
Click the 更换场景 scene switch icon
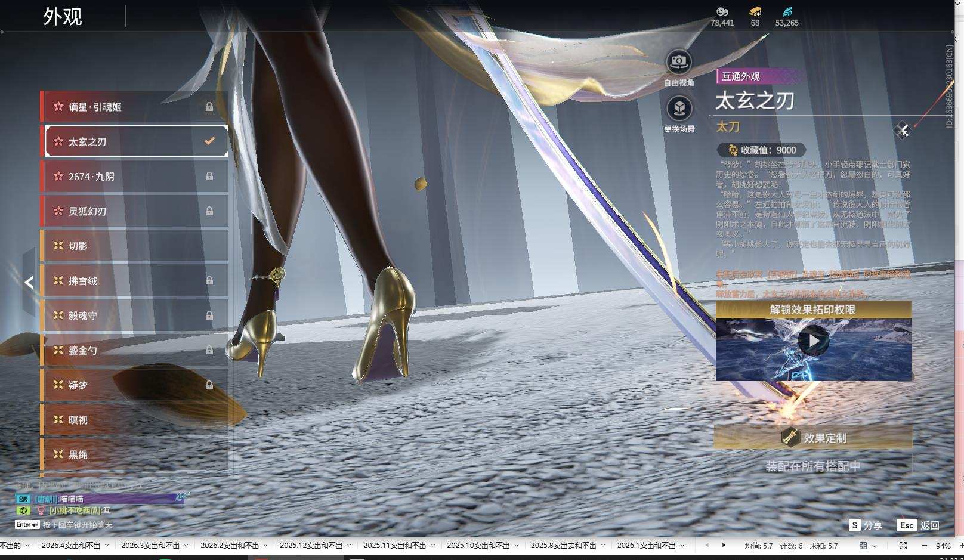point(679,108)
